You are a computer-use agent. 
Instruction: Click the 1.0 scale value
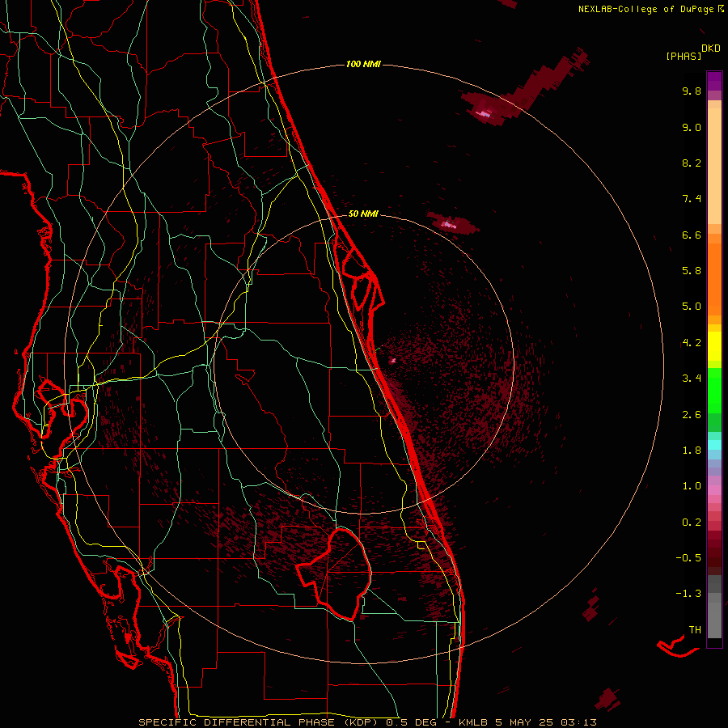click(x=692, y=486)
